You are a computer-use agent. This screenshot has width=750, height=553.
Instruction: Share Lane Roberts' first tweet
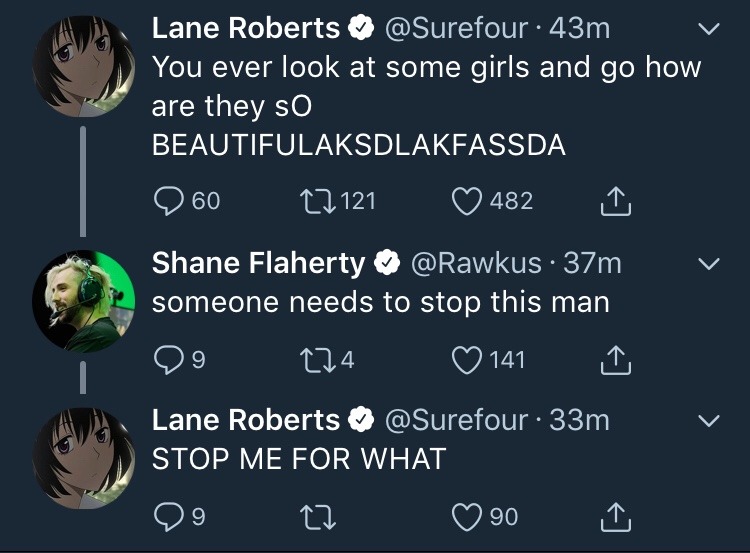click(615, 202)
